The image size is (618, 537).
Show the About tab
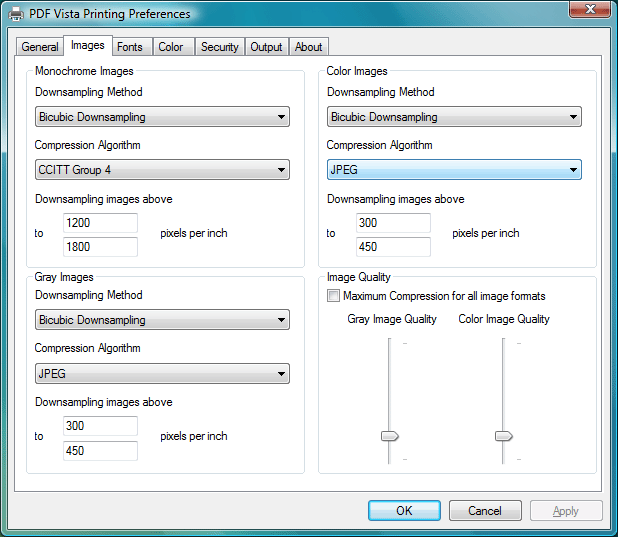pyautogui.click(x=309, y=47)
